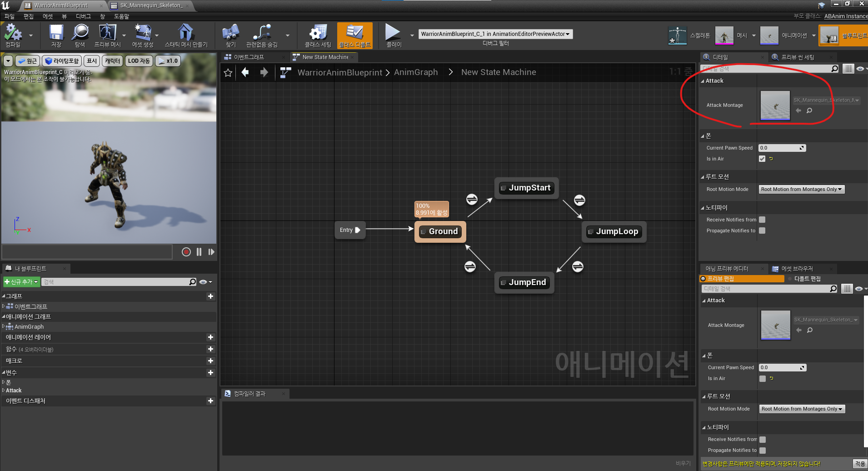Click the Asset Creation (에셋 생성) icon
The image size is (868, 471).
coord(143,35)
